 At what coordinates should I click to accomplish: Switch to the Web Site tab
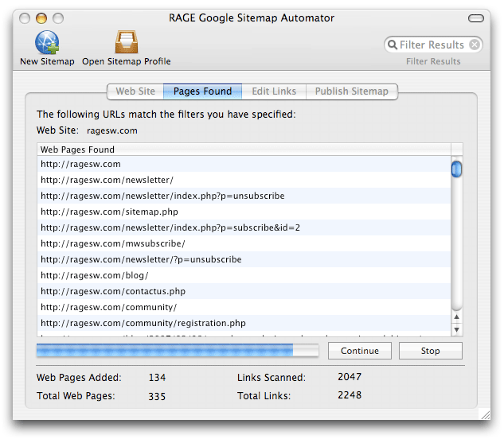135,91
